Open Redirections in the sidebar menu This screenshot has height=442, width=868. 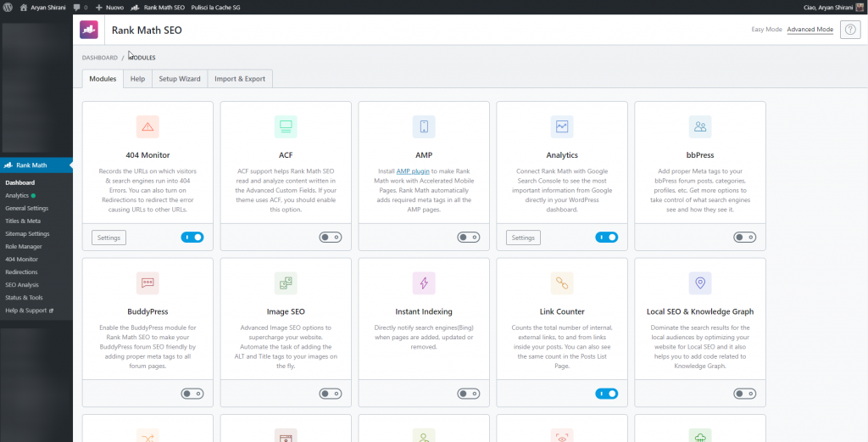pyautogui.click(x=21, y=271)
